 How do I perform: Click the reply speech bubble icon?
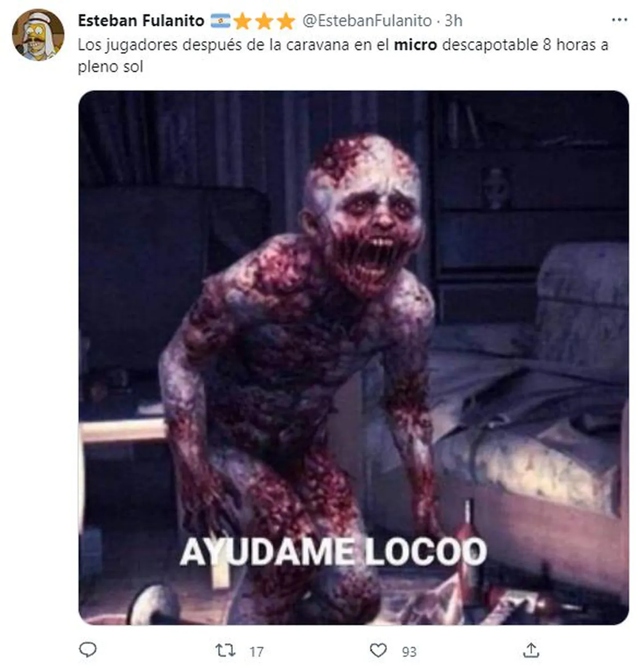point(88,650)
